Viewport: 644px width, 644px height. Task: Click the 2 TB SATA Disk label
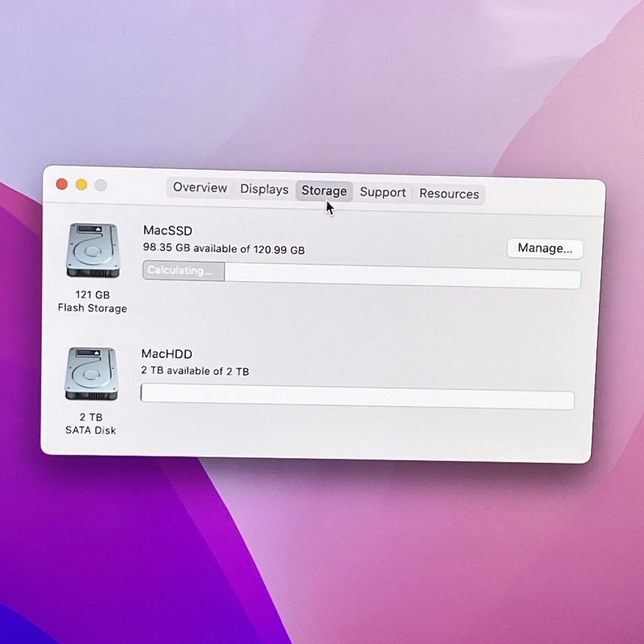(x=91, y=424)
